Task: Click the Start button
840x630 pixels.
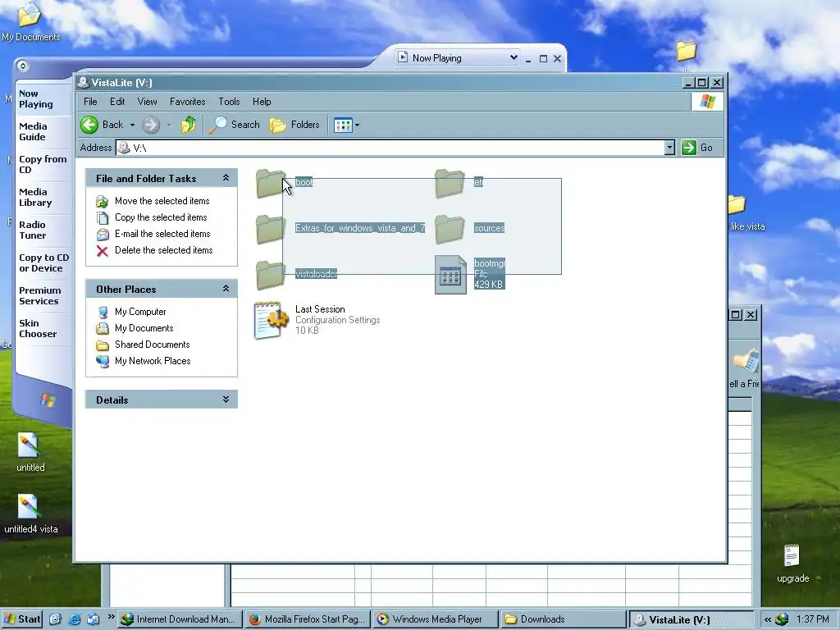Action: [x=22, y=619]
